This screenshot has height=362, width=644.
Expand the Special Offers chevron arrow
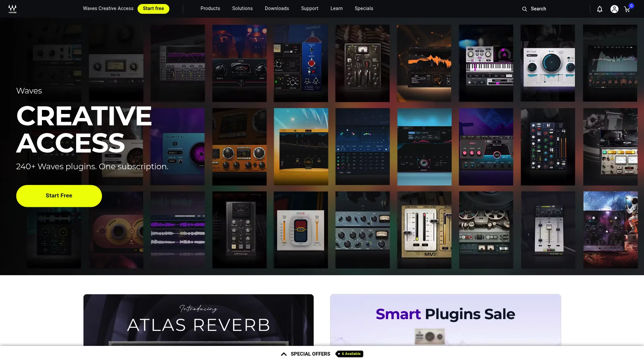[x=284, y=354]
